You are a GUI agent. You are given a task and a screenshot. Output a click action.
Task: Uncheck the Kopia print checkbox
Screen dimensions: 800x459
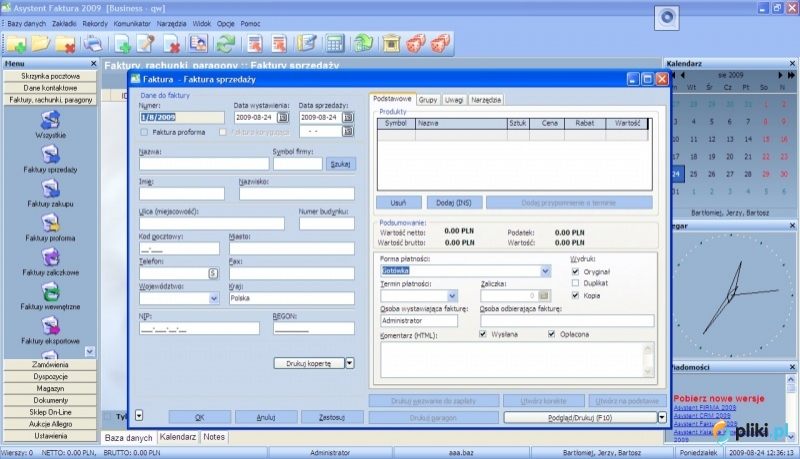pos(576,295)
